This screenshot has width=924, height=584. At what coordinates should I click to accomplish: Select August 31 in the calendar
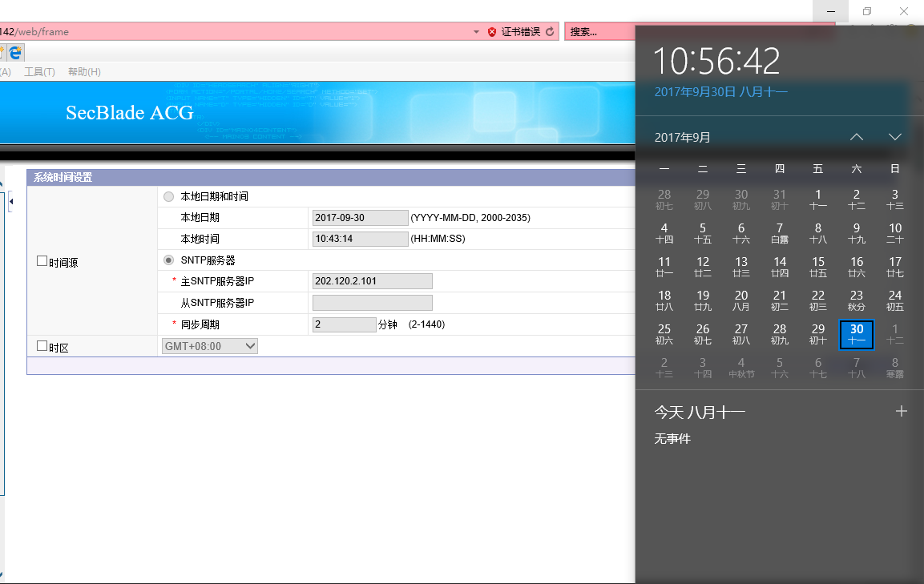(780, 199)
